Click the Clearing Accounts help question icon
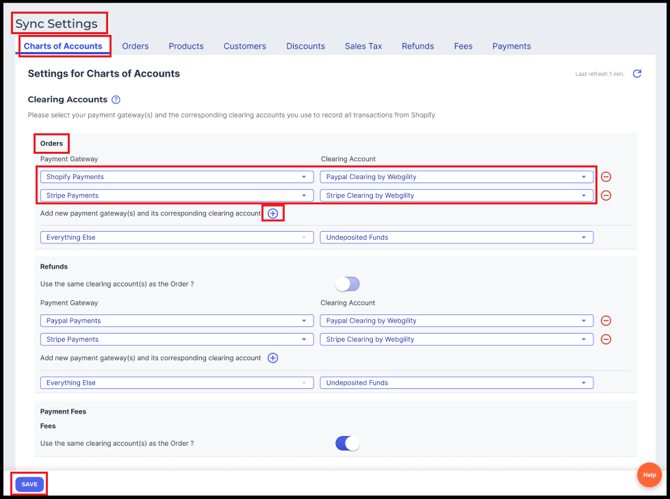This screenshot has height=499, width=670. pos(116,100)
